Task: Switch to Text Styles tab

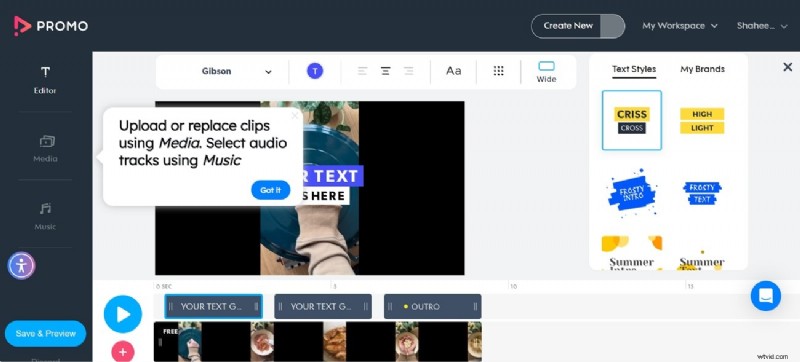Action: point(634,69)
